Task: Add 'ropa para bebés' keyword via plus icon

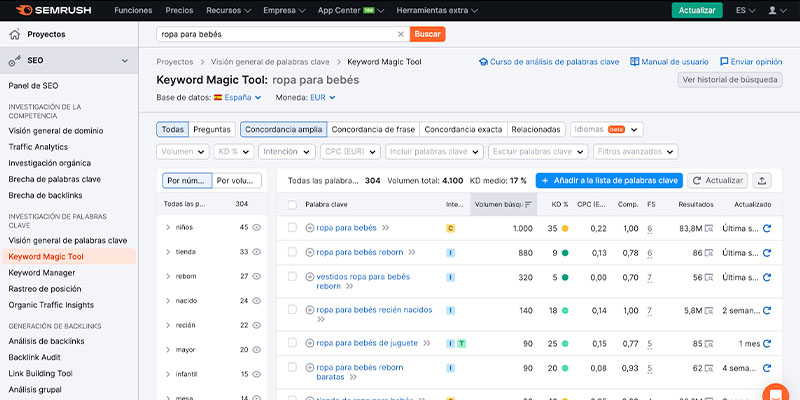Action: (310, 228)
